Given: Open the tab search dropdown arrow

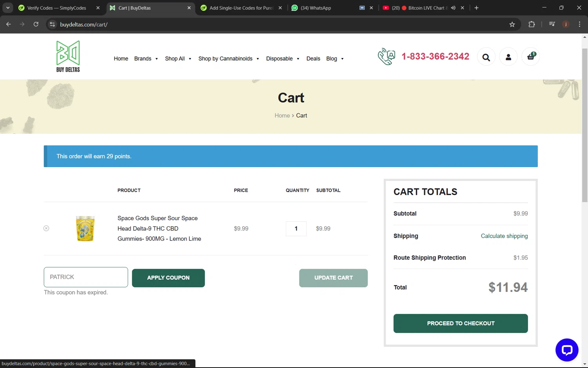Looking at the screenshot, I should (8, 8).
